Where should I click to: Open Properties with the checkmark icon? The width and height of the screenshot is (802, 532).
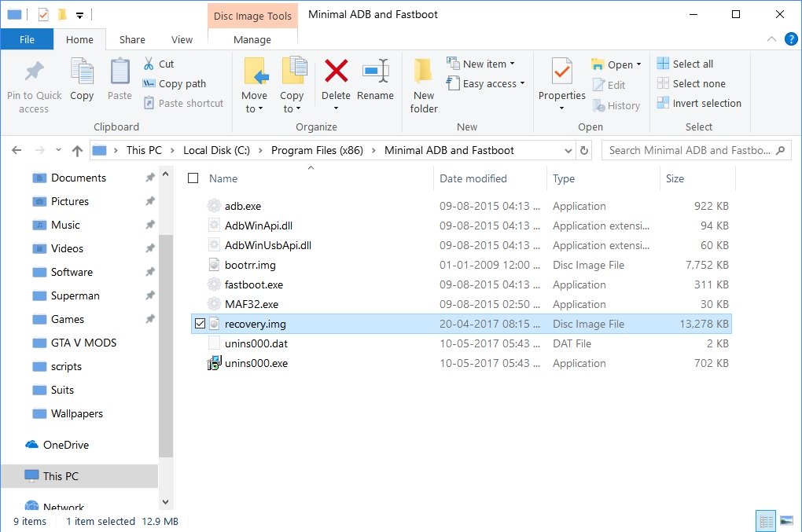click(x=561, y=72)
